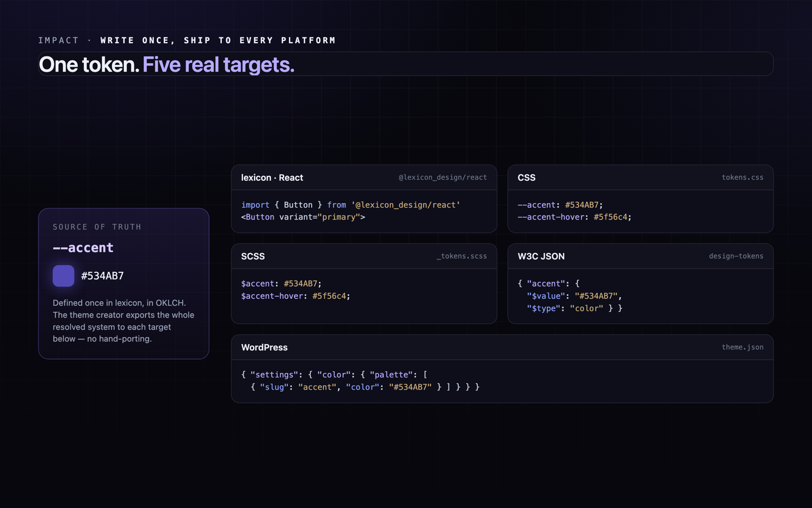Screen dimensions: 812x508
Task: Click the --accent token name
Action: point(83,248)
